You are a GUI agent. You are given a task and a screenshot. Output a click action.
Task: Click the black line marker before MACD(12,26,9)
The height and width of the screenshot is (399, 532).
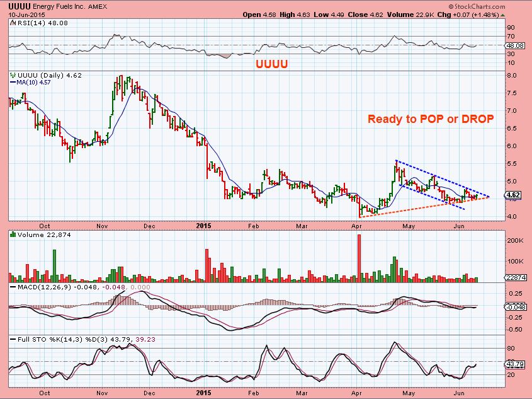[13, 287]
